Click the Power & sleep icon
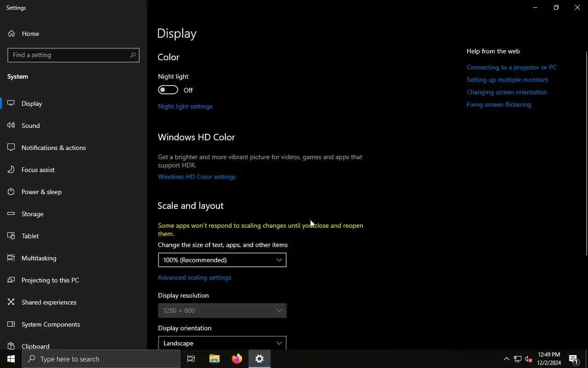The image size is (588, 368). tap(11, 192)
